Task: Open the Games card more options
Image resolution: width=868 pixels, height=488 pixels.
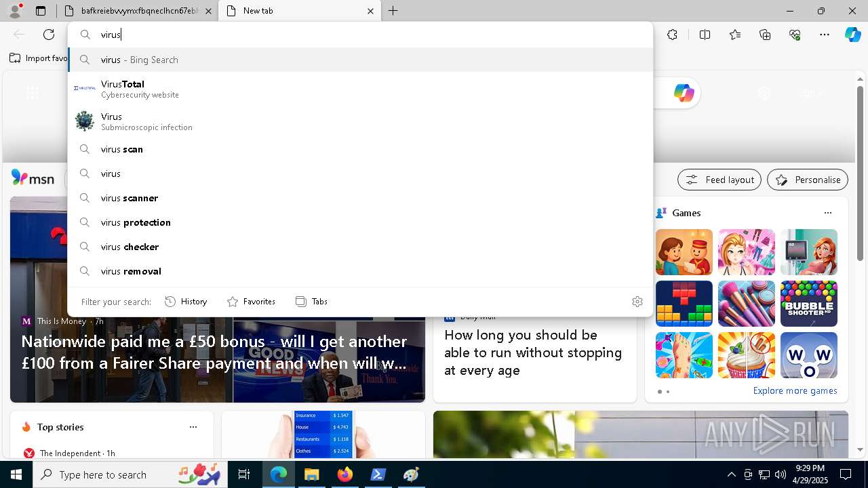Action: 827,213
